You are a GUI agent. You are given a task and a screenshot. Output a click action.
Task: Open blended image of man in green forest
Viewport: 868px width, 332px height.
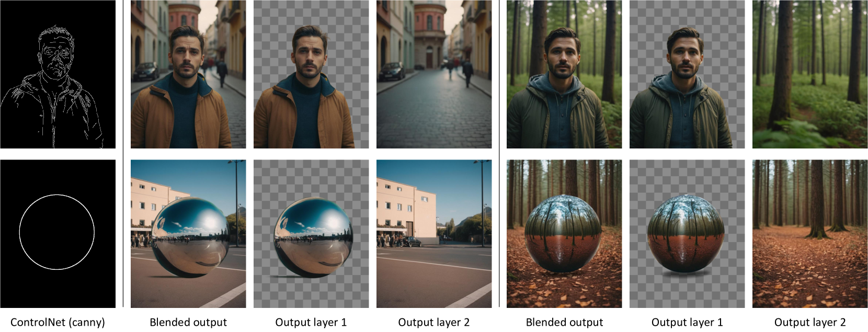tap(564, 74)
